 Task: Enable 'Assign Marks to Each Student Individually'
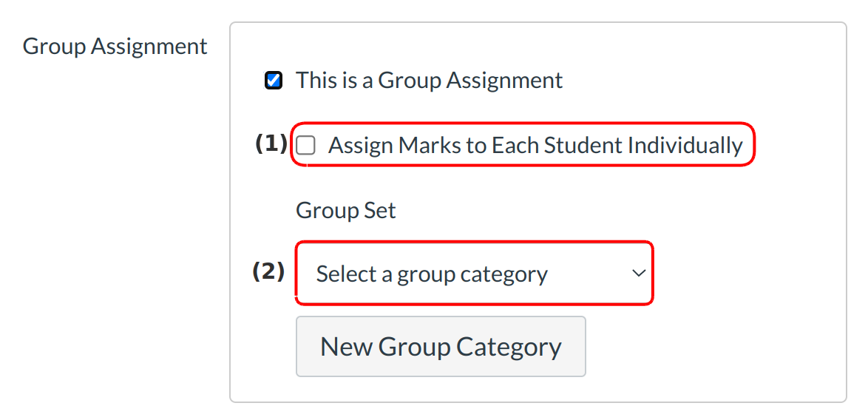(305, 146)
